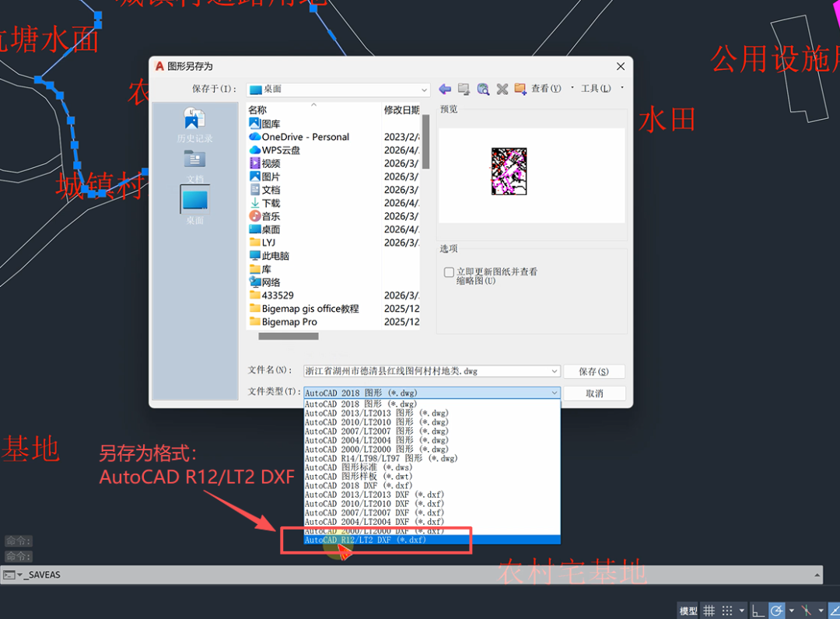Collapse the 文件类型 dropdown arrow
The height and width of the screenshot is (619, 840).
coord(555,393)
